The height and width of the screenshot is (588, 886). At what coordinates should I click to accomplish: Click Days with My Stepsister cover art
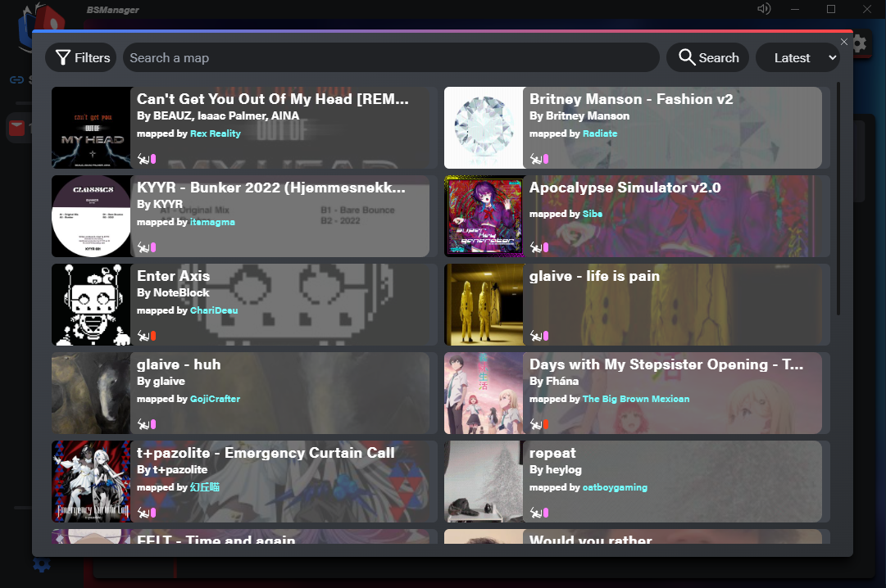484,393
